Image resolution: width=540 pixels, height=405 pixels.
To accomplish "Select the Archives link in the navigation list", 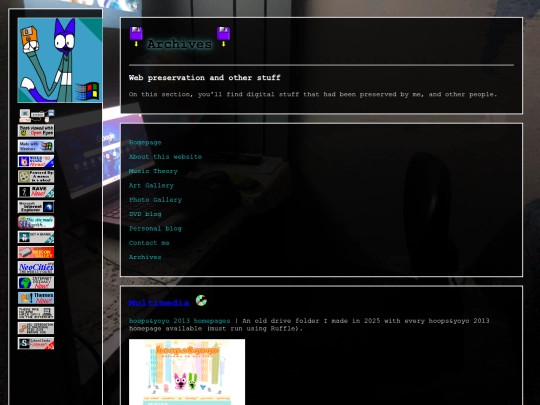I will click(145, 257).
